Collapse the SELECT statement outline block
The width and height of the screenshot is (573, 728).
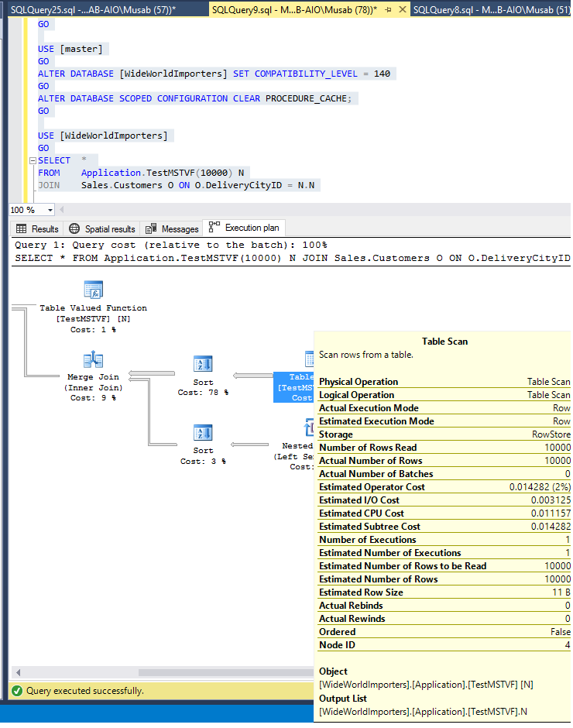point(32,160)
